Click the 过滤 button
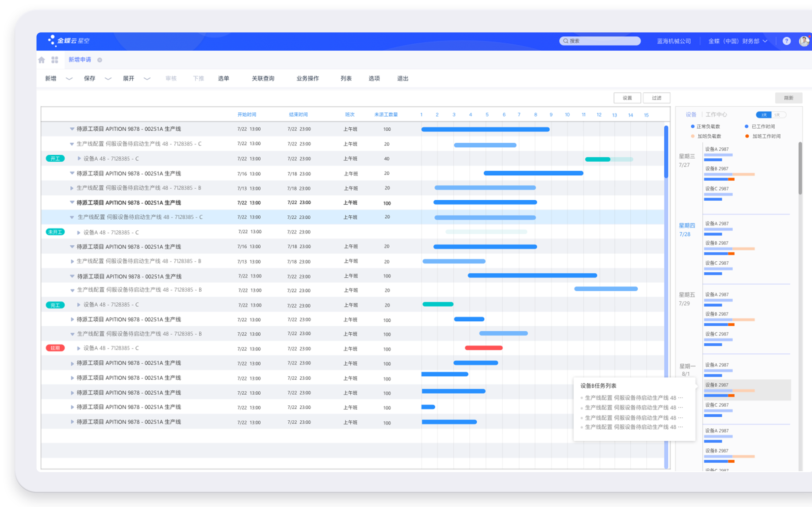 [656, 98]
